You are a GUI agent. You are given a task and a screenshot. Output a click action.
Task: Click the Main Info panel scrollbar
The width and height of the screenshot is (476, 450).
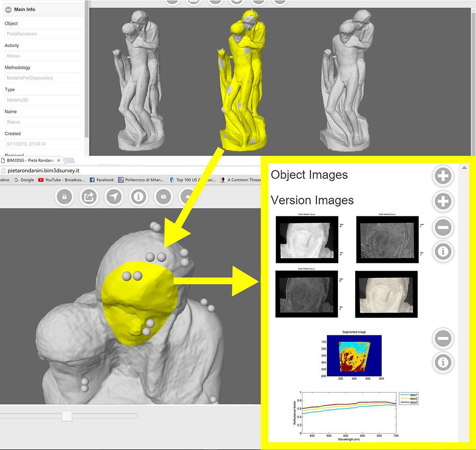pyautogui.click(x=86, y=68)
